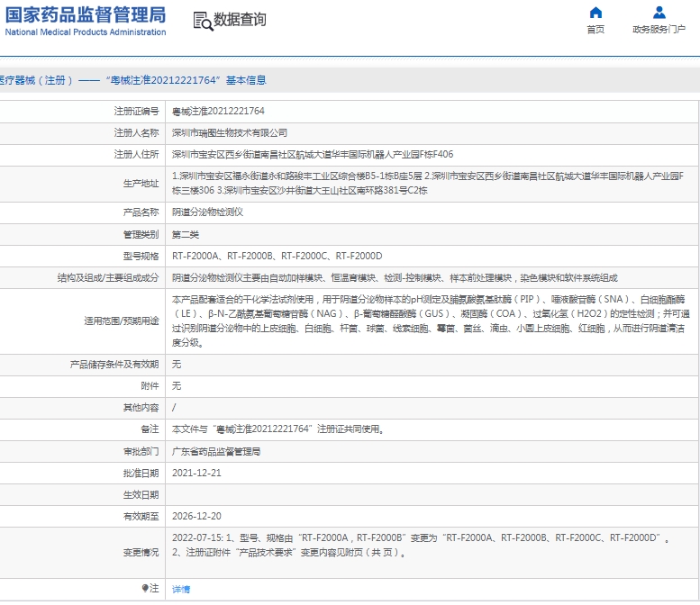Select model list RT-F2000A、RT-F2000B、RT-F2000C、RT-F2000D
The height and width of the screenshot is (605, 700).
coord(277,256)
